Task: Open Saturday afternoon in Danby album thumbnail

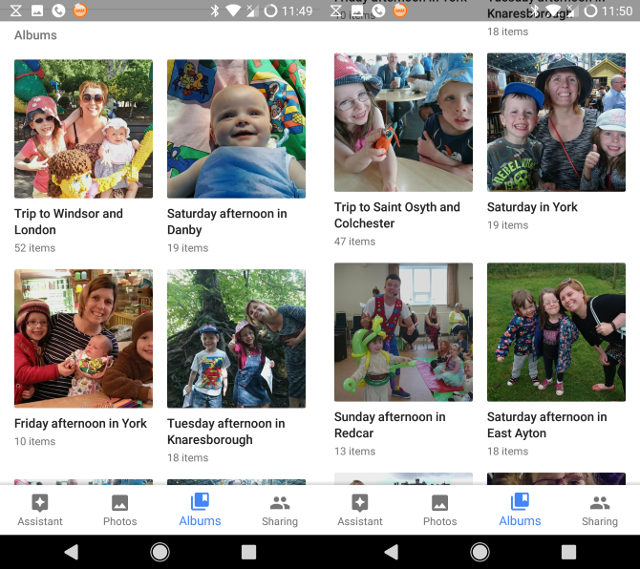Action: [236, 129]
